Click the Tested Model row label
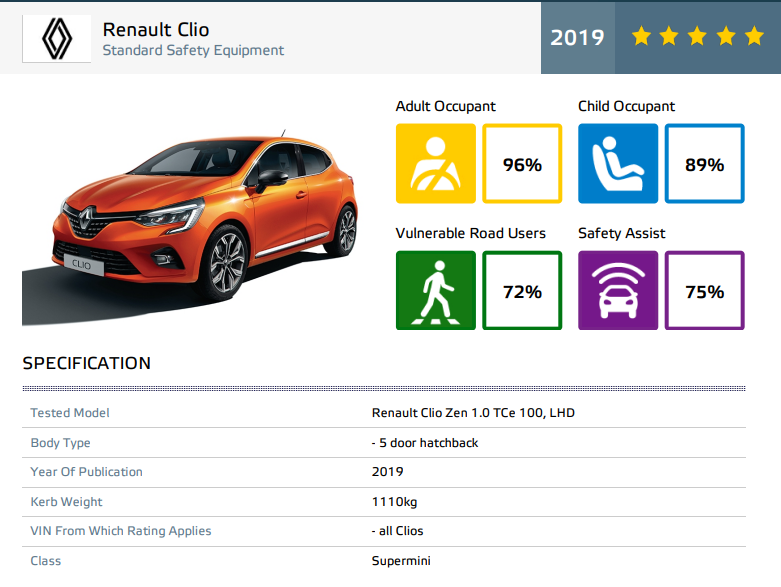 pyautogui.click(x=70, y=413)
